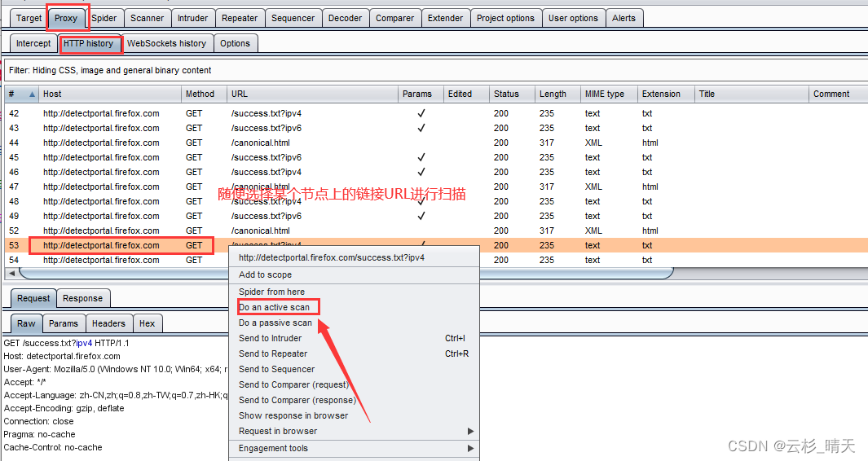This screenshot has height=461, width=868.
Task: Choose Spider from here
Action: click(355, 292)
